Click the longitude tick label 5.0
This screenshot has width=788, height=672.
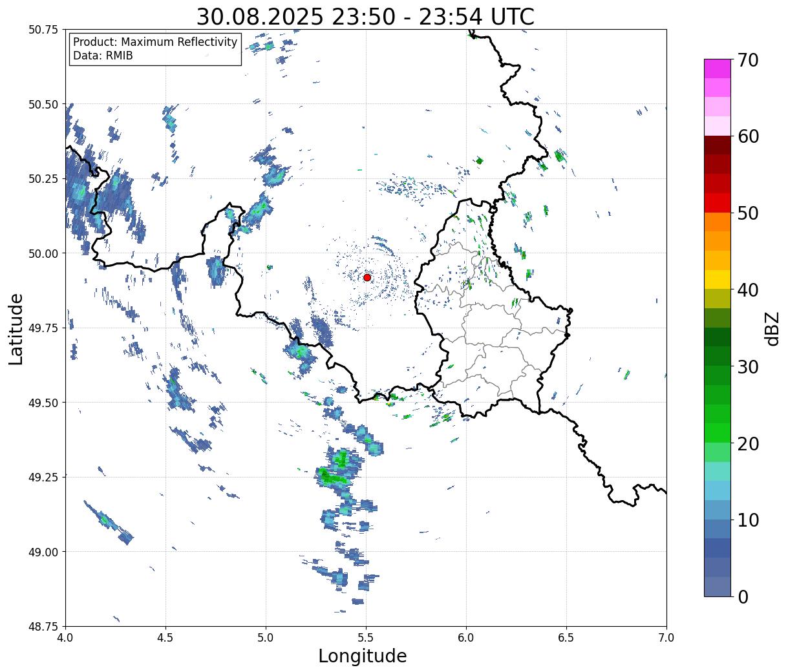tap(266, 638)
